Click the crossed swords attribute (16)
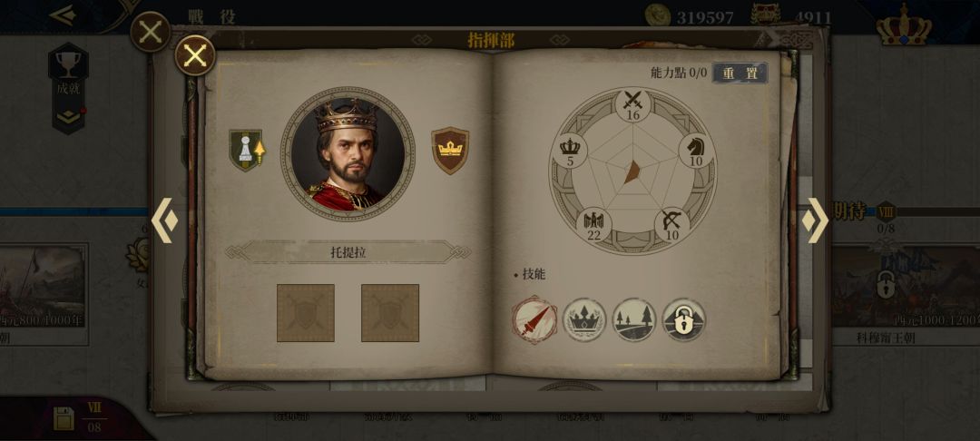 pos(632,105)
